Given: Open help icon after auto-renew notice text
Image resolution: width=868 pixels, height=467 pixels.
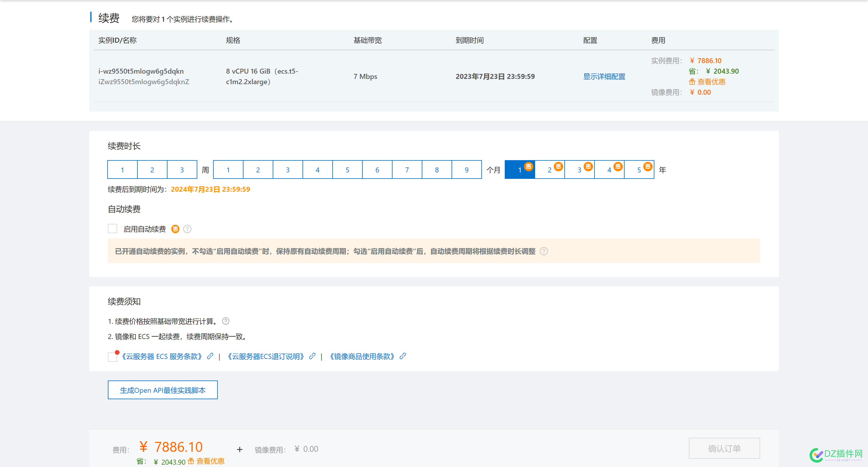Looking at the screenshot, I should (544, 251).
